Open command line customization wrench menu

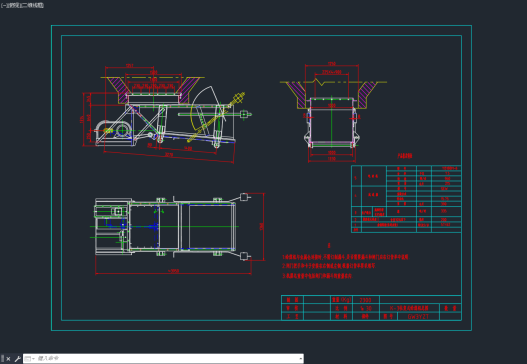coord(17,359)
